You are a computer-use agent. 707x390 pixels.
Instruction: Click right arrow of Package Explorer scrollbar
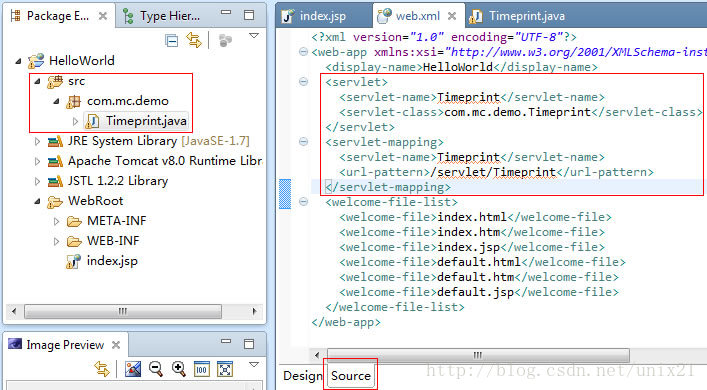(254, 312)
